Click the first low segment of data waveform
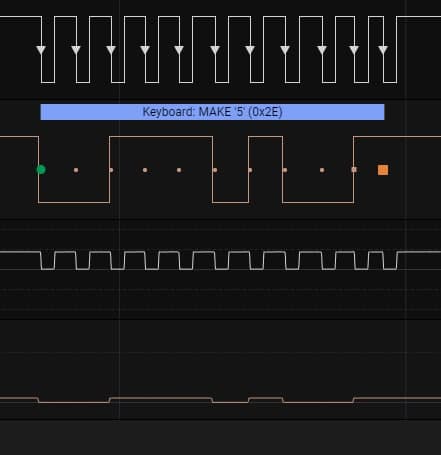441x455 pixels. [x=74, y=202]
